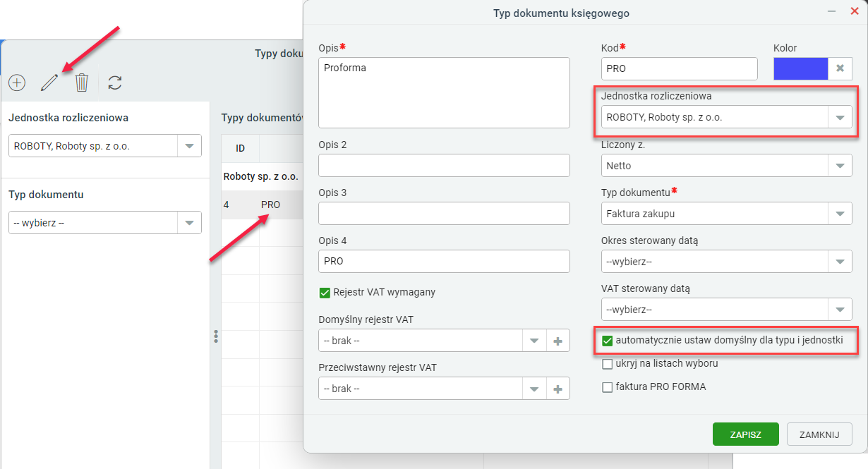Click the Opis 4 field with PRO
This screenshot has width=868, height=469.
tap(444, 261)
